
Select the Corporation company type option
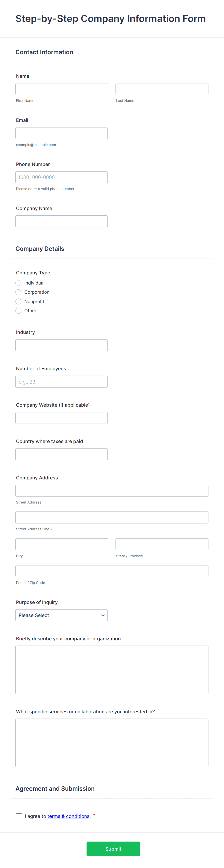pyautogui.click(x=18, y=292)
